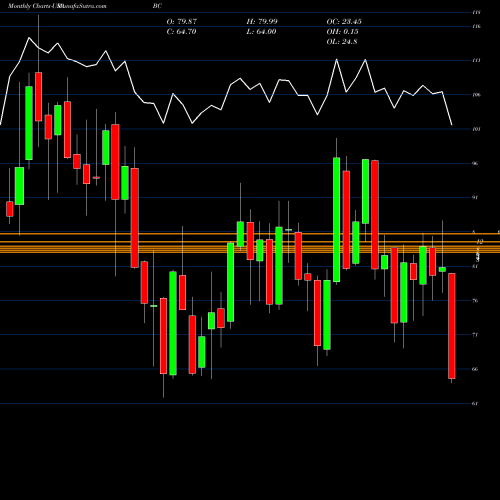
Task: Select the 116 price axis label
Action: pyautogui.click(x=476, y=26)
